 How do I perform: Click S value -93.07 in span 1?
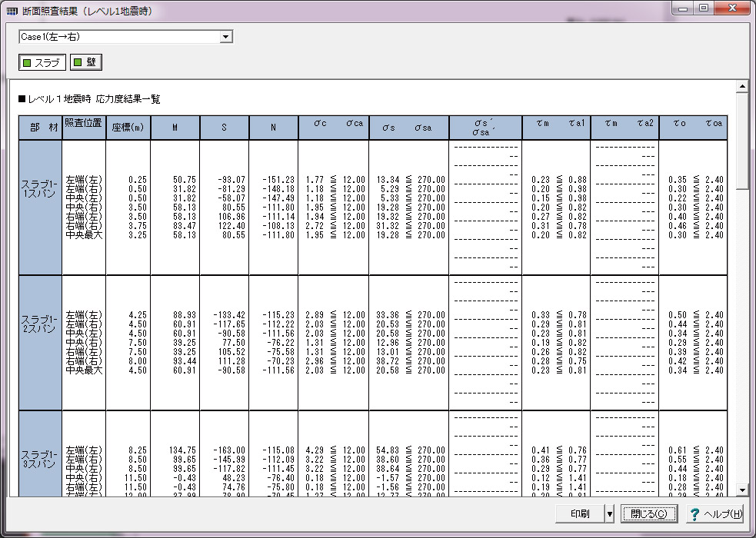point(231,180)
